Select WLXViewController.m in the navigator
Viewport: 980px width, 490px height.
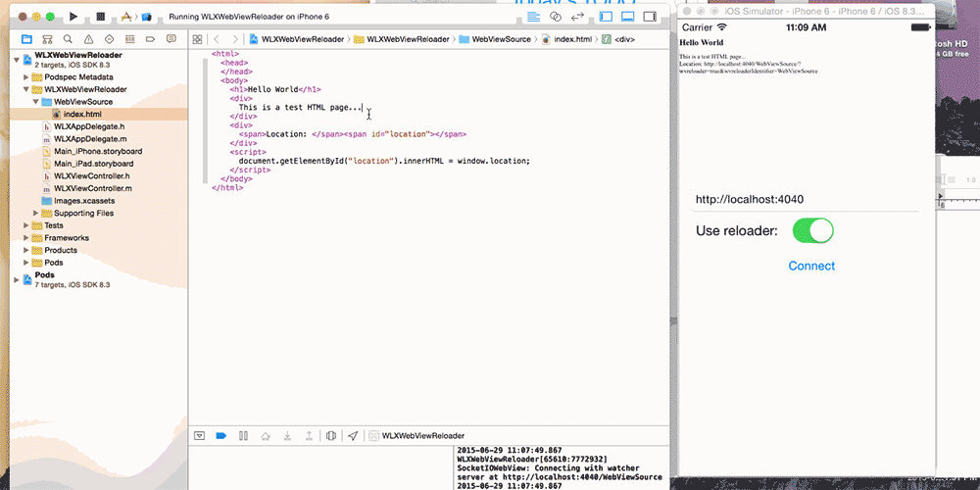click(93, 188)
